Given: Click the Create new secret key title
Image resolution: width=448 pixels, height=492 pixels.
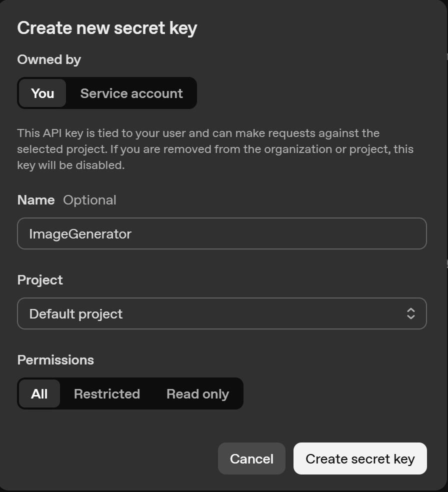Looking at the screenshot, I should [107, 27].
